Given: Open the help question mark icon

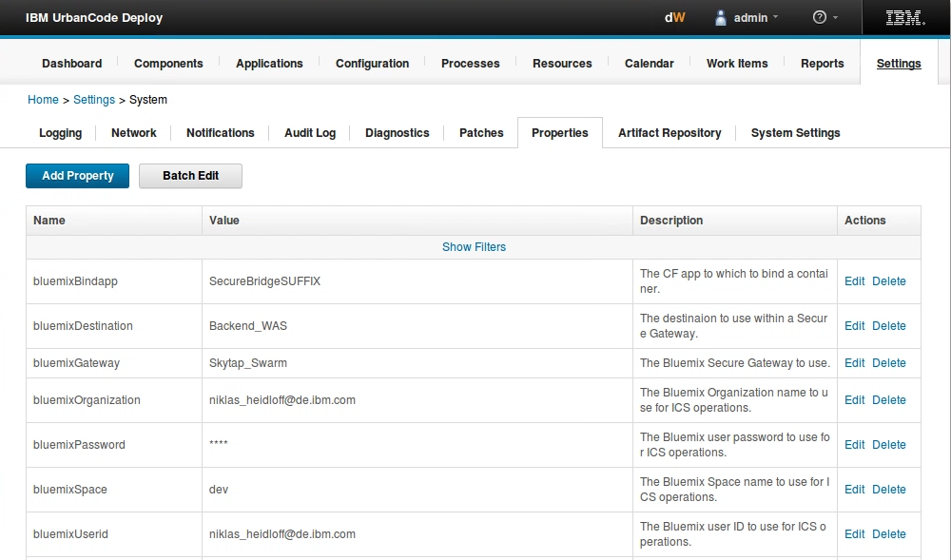Looking at the screenshot, I should click(820, 17).
